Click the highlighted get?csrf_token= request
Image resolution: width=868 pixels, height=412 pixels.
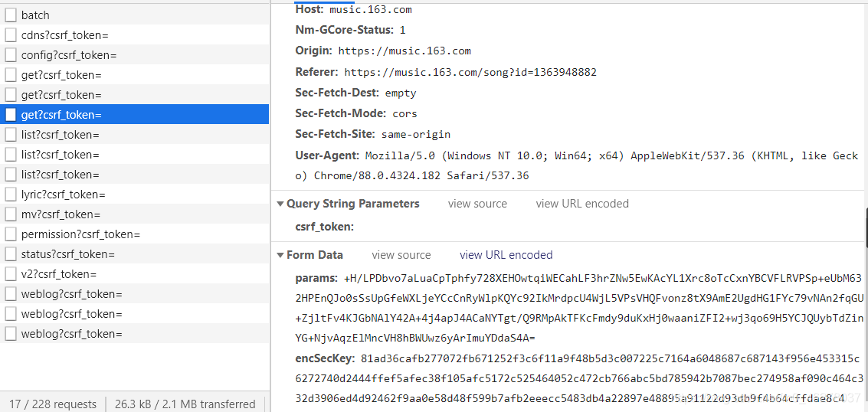point(135,114)
